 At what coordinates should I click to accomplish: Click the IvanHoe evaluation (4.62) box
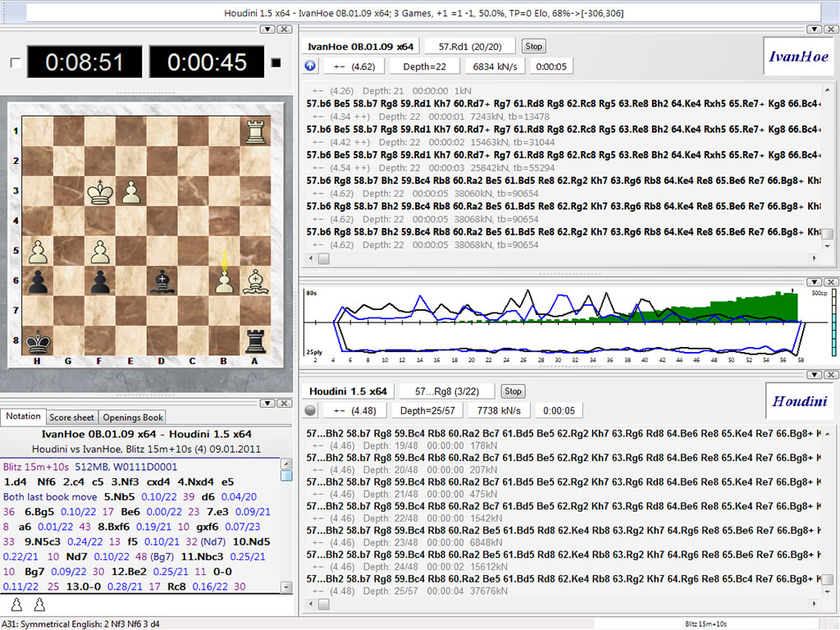pyautogui.click(x=354, y=66)
